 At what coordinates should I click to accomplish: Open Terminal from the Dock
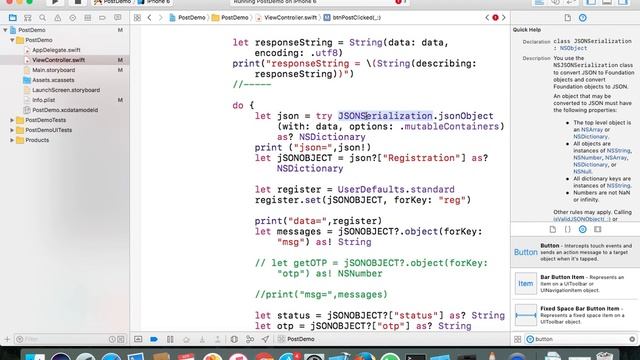point(416,356)
